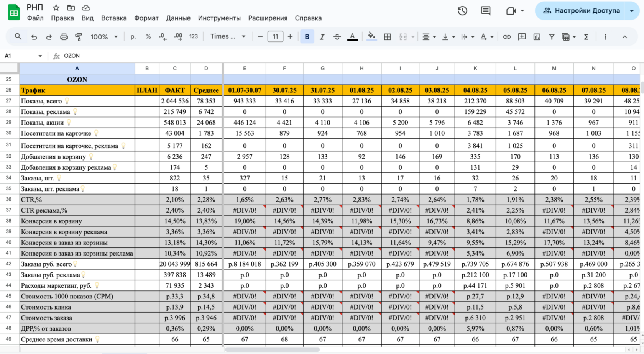Open the text color picker

pyautogui.click(x=352, y=37)
